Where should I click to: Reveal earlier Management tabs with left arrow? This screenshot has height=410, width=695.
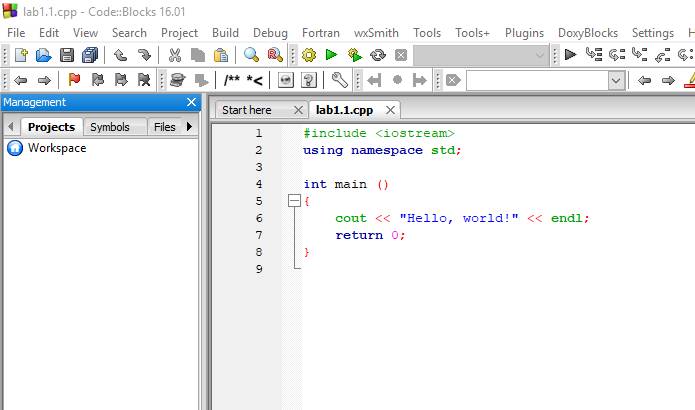pyautogui.click(x=11, y=127)
